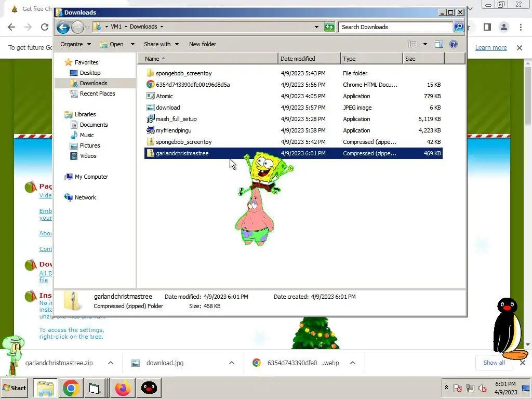The image size is (532, 399).
Task: Click the large zip icon in details pane
Action: coord(72,301)
